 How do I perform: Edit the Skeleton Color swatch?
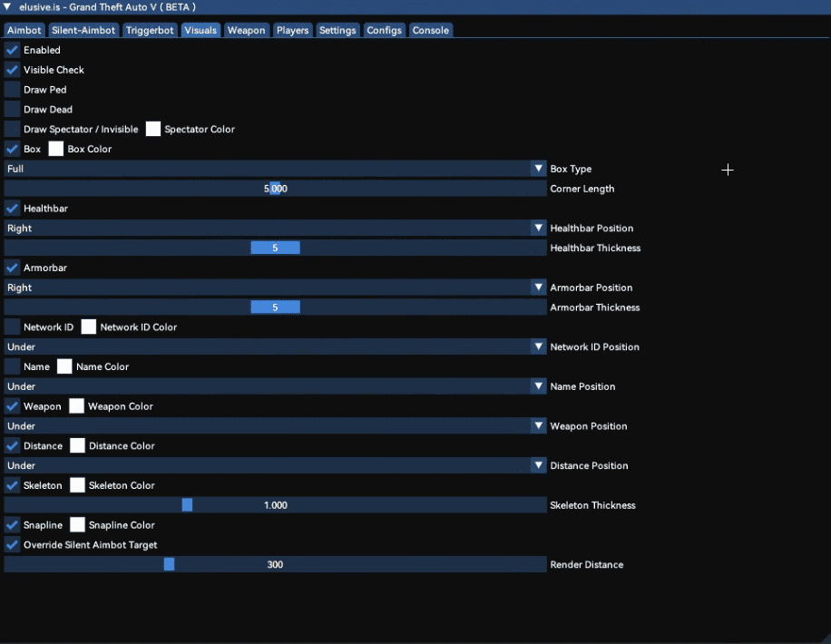(77, 485)
